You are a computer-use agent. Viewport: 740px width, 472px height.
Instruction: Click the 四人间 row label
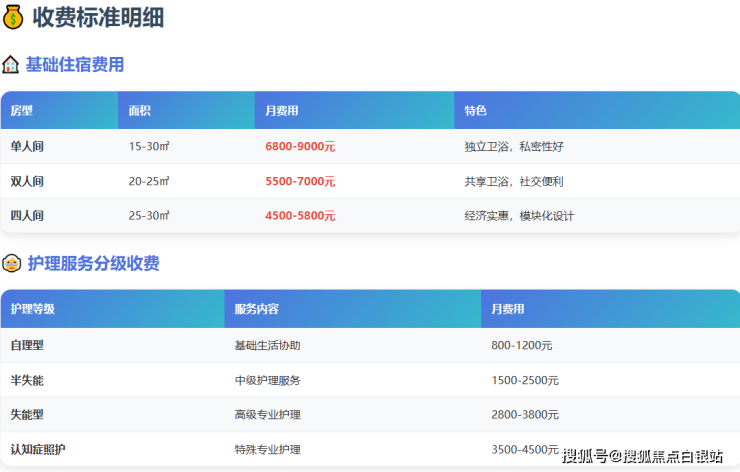(x=27, y=216)
